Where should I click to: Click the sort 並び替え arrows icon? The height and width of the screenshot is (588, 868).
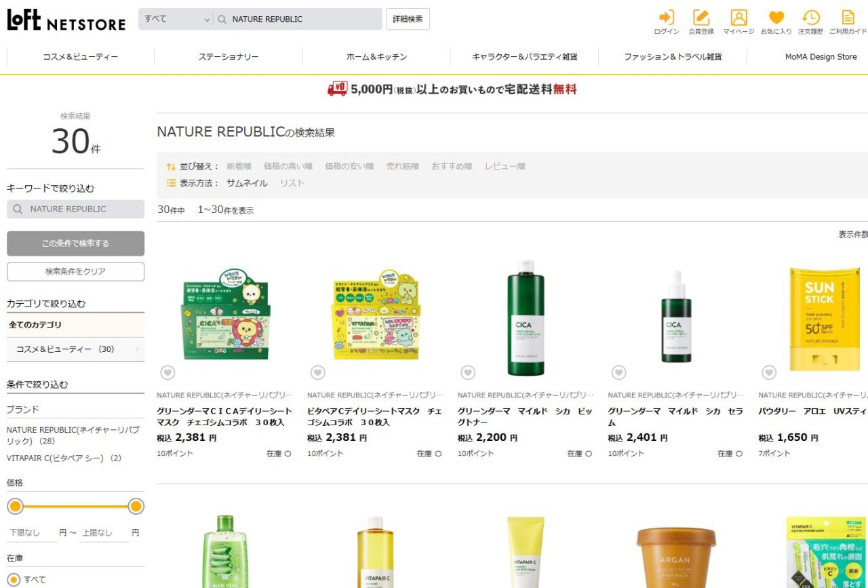pyautogui.click(x=171, y=166)
